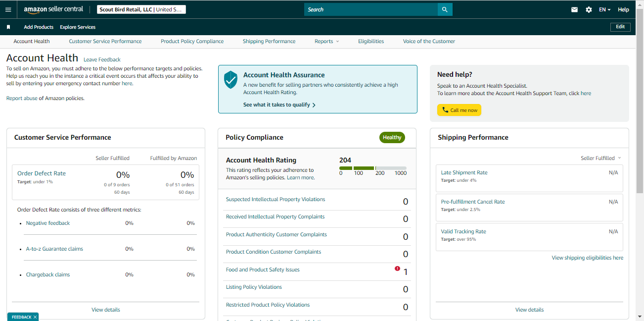This screenshot has width=644, height=321.
Task: Open Food and Product Safety Issues
Action: tap(263, 269)
